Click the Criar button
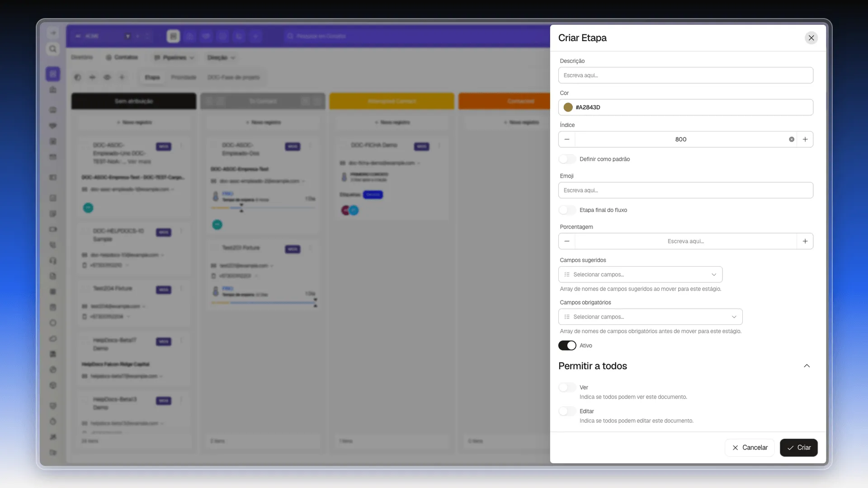 click(799, 448)
